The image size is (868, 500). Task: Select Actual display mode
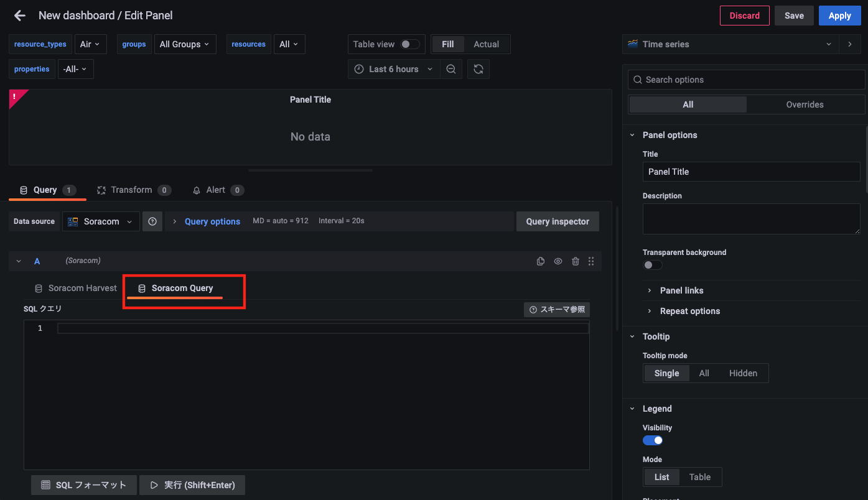(486, 44)
